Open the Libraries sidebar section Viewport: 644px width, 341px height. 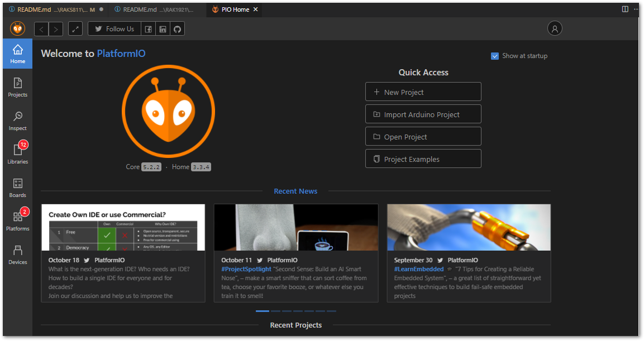pyautogui.click(x=18, y=154)
